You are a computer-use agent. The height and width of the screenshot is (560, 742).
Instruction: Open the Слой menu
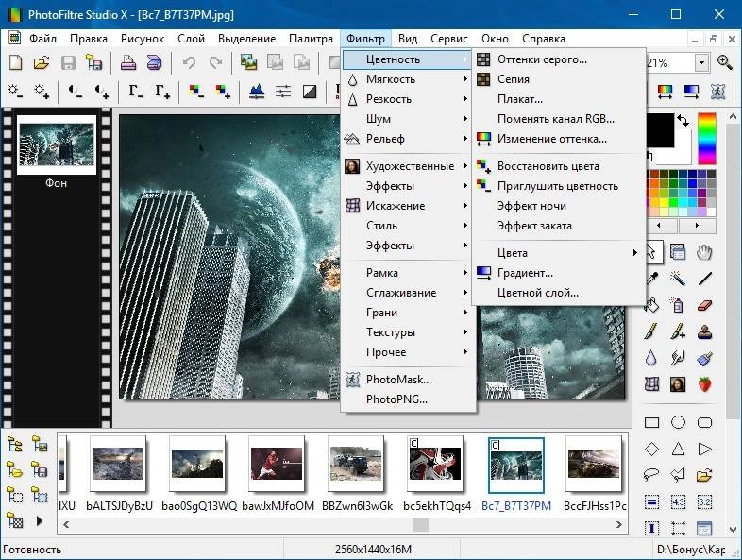pos(192,39)
